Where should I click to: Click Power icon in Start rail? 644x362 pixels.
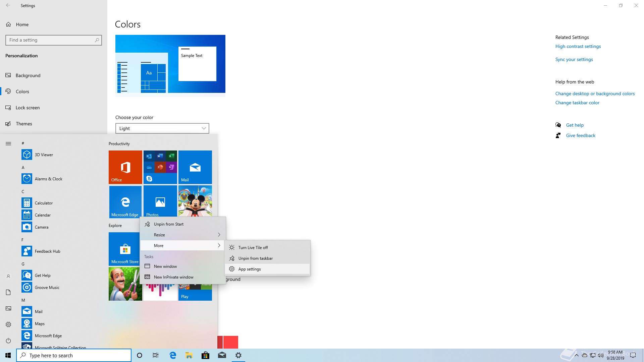tap(8, 341)
